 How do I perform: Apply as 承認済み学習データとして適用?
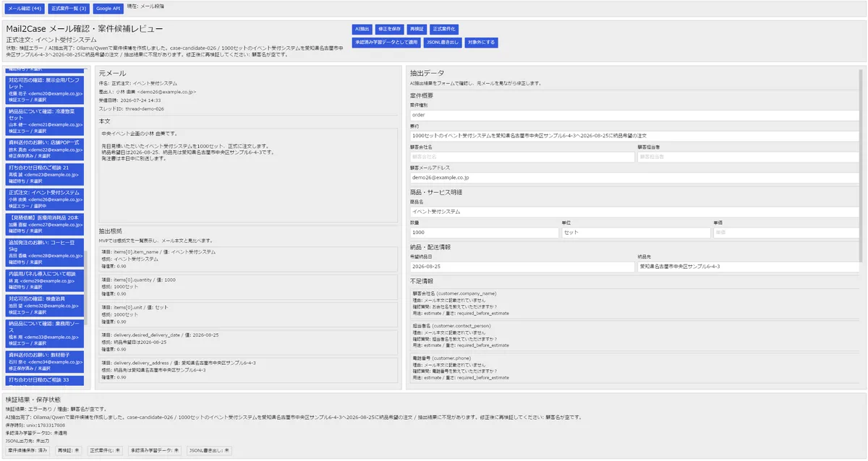click(386, 43)
